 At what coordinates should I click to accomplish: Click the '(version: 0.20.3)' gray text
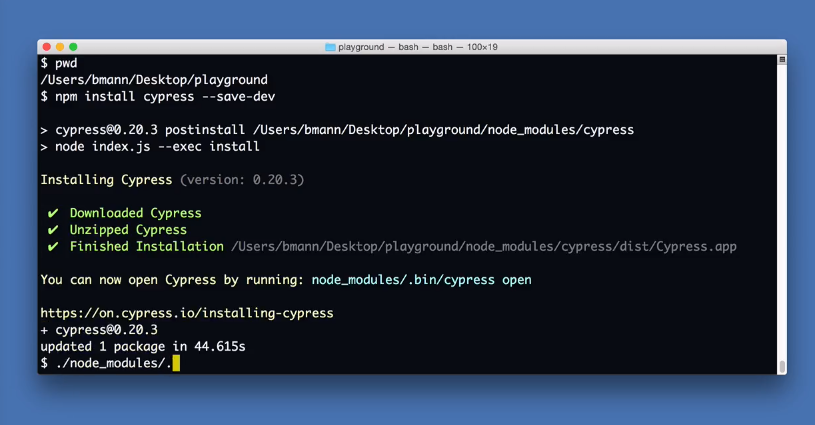242,180
